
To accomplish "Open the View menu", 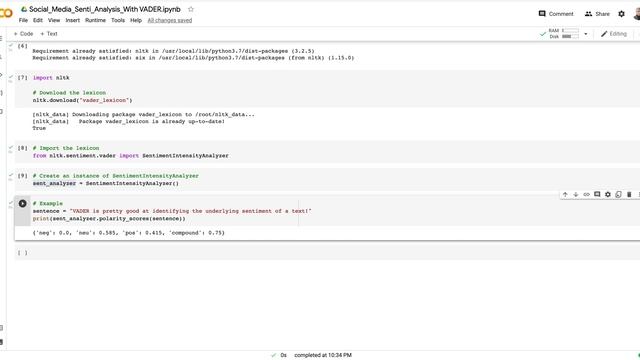I will (x=54, y=20).
